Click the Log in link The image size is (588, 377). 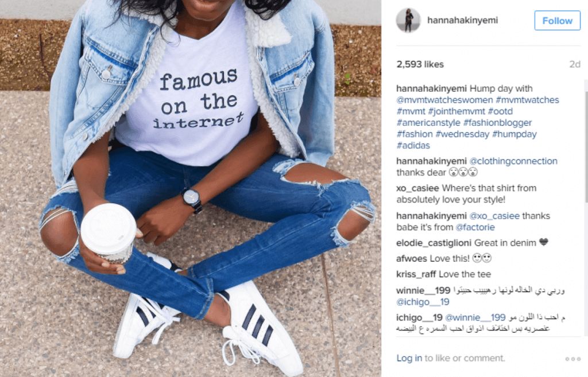click(x=409, y=358)
